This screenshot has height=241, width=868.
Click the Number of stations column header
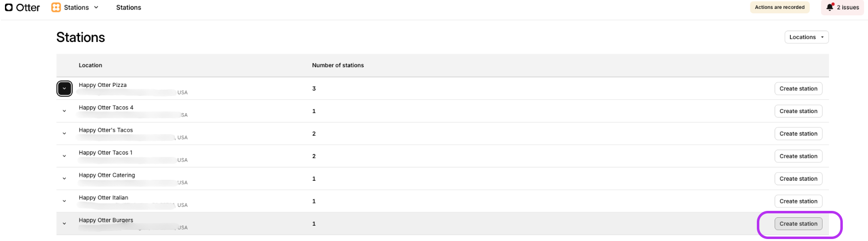pyautogui.click(x=338, y=65)
